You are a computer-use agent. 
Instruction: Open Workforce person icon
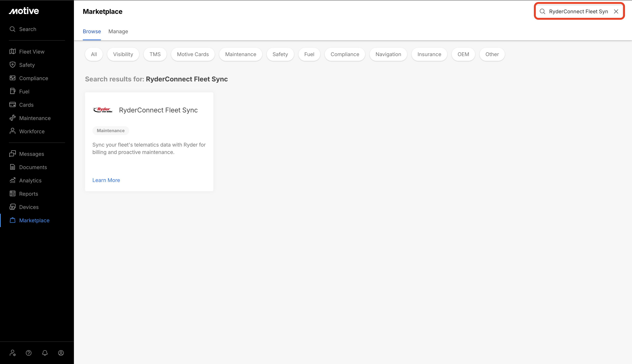click(x=13, y=131)
